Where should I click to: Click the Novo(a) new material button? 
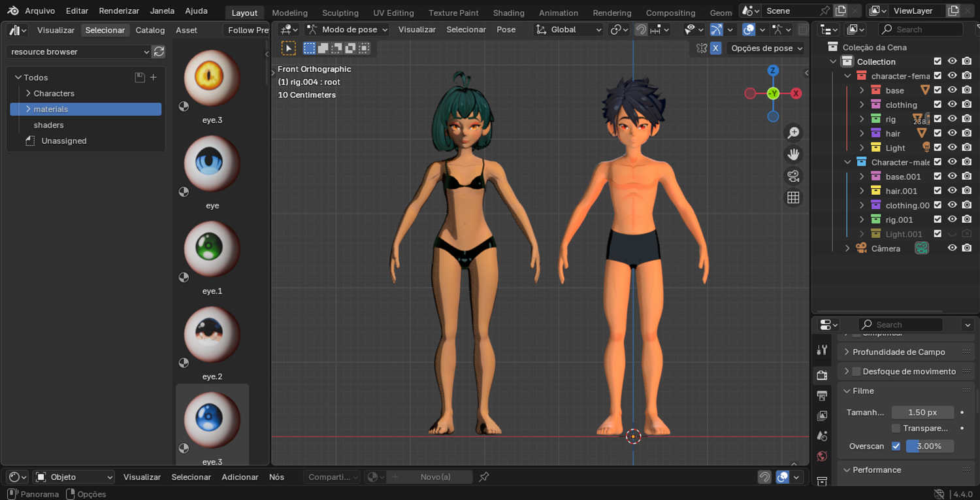pos(436,477)
